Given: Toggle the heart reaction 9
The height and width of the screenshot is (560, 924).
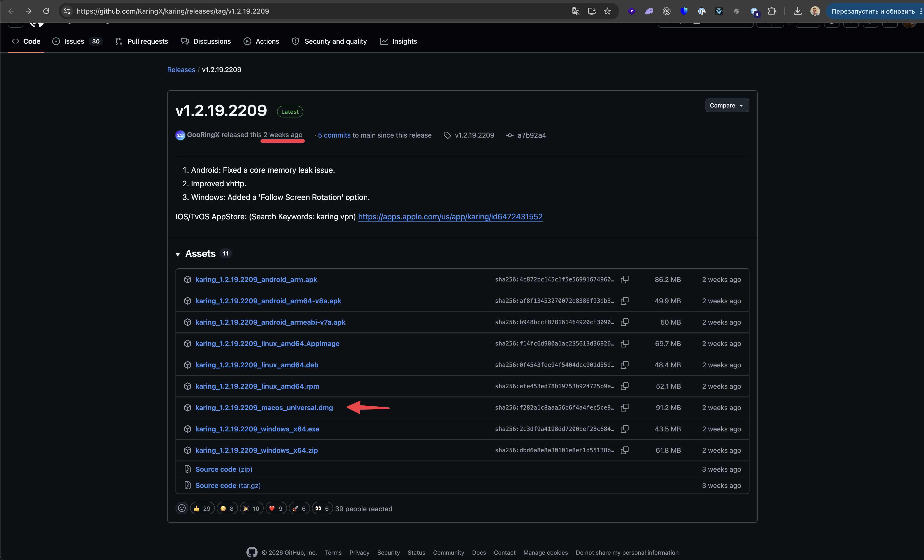Looking at the screenshot, I should coord(276,508).
